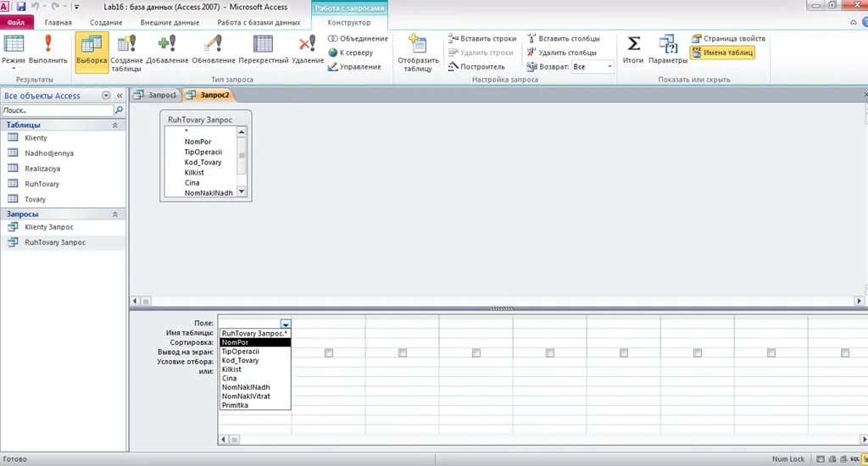Click Cina in RuhTovary Запрос field list
The width and height of the screenshot is (868, 466).
[192, 183]
